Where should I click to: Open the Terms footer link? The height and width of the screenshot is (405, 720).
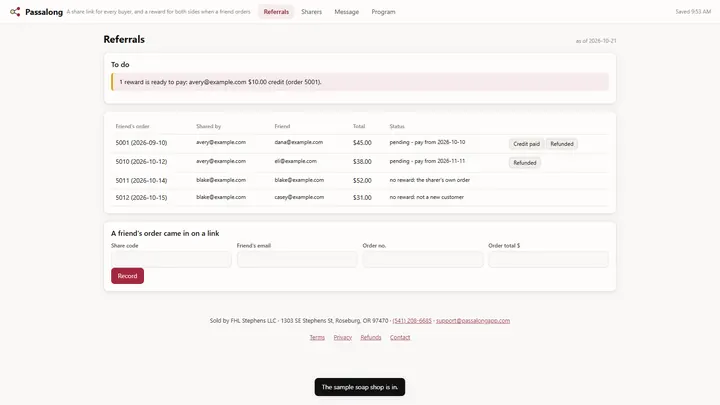pos(317,337)
